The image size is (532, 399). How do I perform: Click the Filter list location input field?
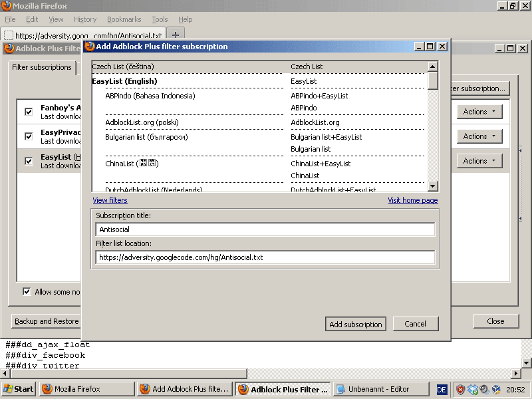(265, 257)
